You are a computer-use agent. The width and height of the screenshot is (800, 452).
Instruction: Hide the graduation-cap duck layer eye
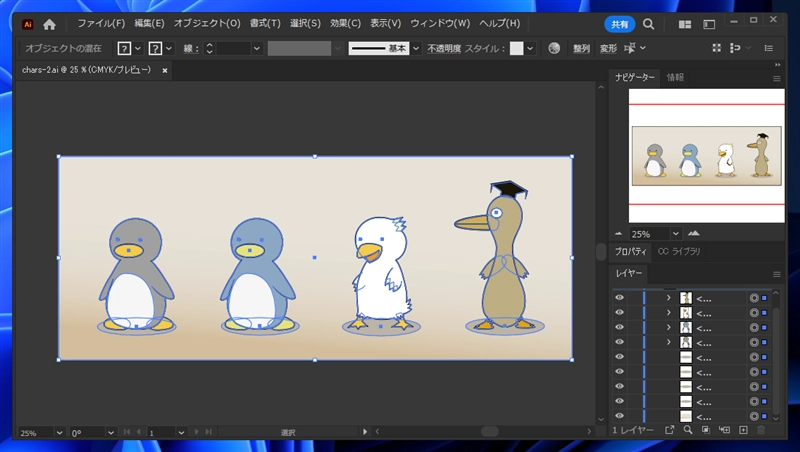pos(619,298)
